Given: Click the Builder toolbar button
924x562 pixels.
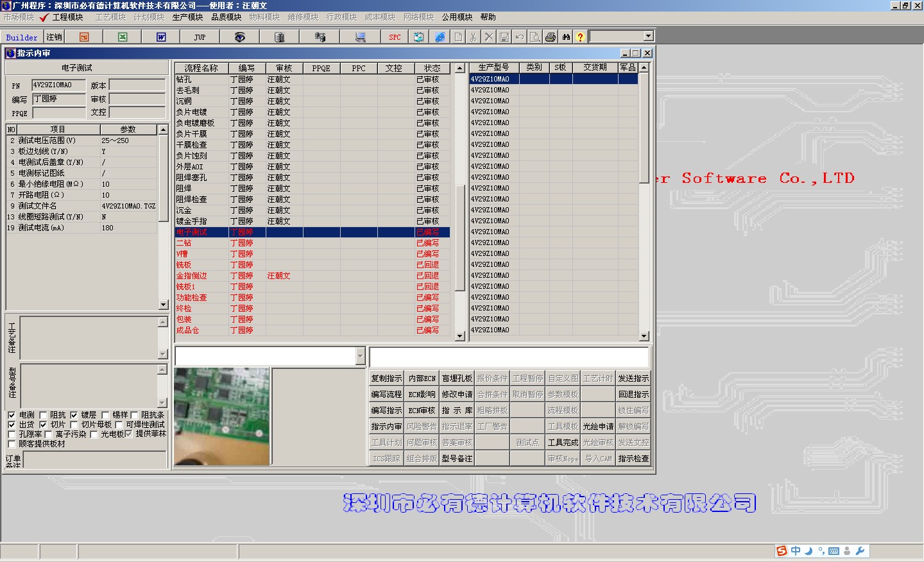Looking at the screenshot, I should [x=22, y=37].
